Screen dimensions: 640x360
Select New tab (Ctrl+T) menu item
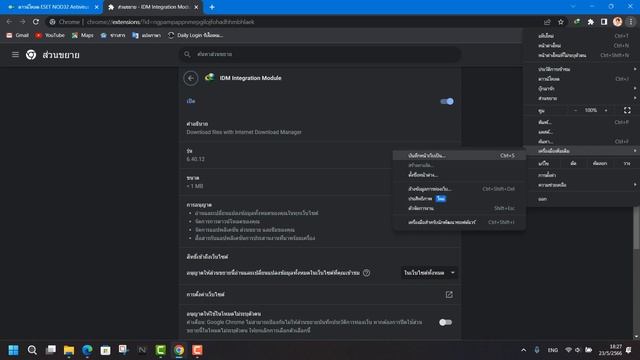(x=582, y=36)
